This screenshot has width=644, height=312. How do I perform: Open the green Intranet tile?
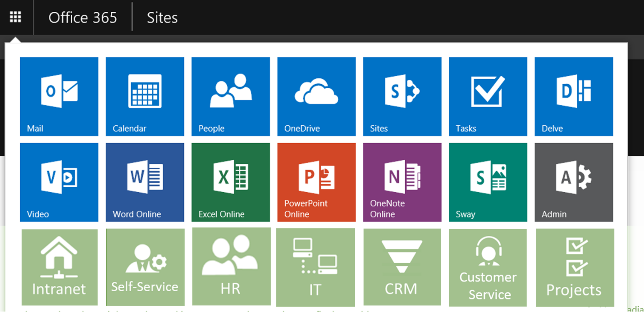59,267
